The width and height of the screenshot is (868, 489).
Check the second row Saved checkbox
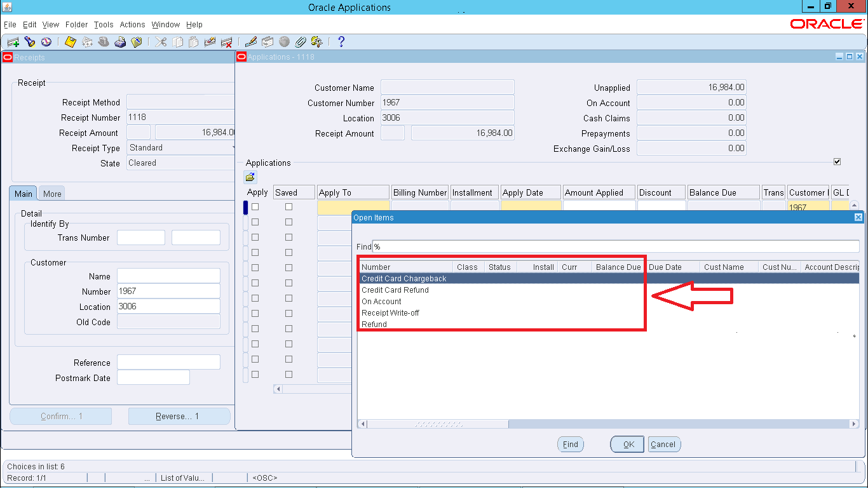coord(289,222)
